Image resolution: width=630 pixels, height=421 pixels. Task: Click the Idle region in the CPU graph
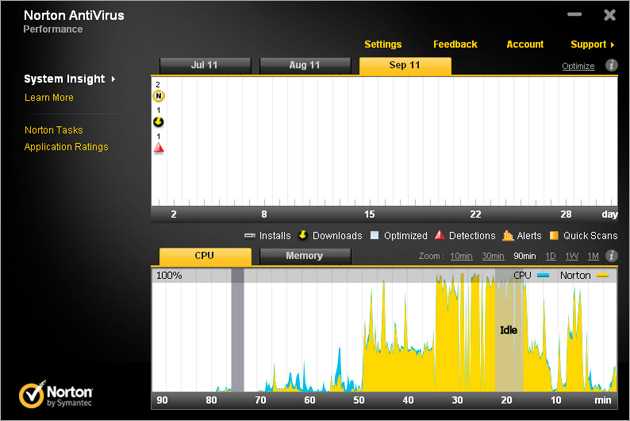(509, 330)
